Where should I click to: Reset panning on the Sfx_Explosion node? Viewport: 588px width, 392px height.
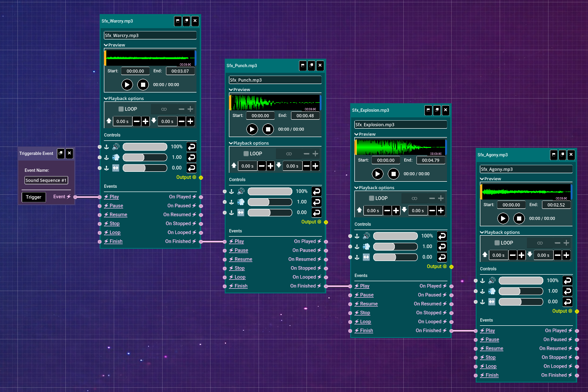pyautogui.click(x=442, y=257)
